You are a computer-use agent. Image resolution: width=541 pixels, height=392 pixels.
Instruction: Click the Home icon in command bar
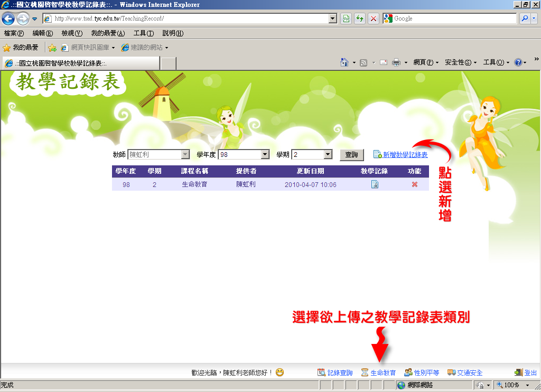344,62
